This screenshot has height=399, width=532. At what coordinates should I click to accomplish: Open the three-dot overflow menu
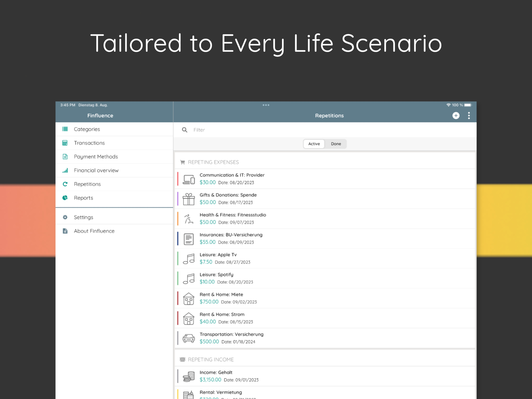pos(469,116)
